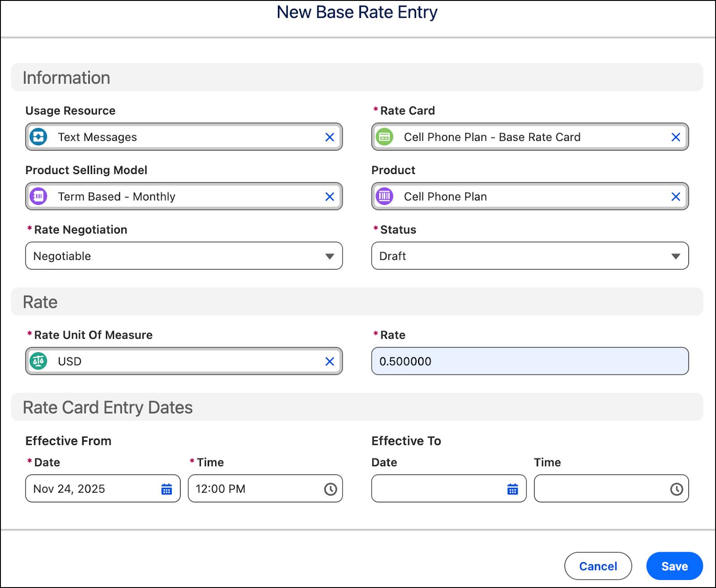The width and height of the screenshot is (716, 588).
Task: Remove the Cell Phone Plan - Base Rate Card selection
Action: tap(675, 137)
